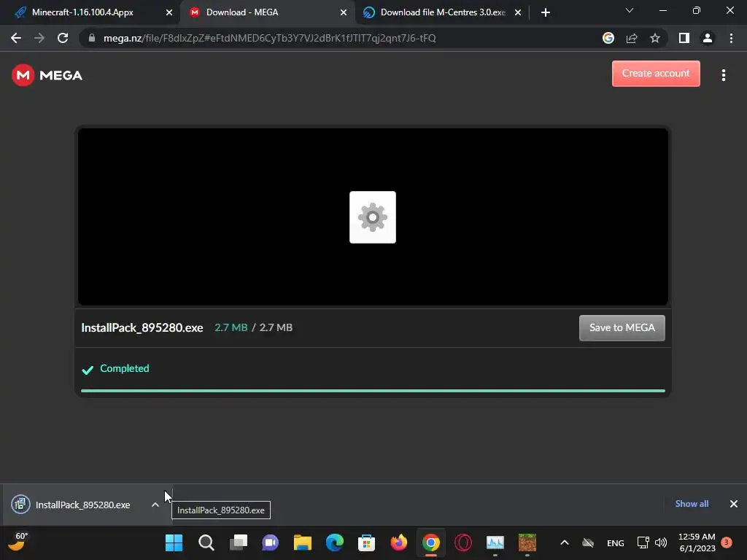Open Chat app on taskbar
The width and height of the screenshot is (747, 560).
coord(270,542)
